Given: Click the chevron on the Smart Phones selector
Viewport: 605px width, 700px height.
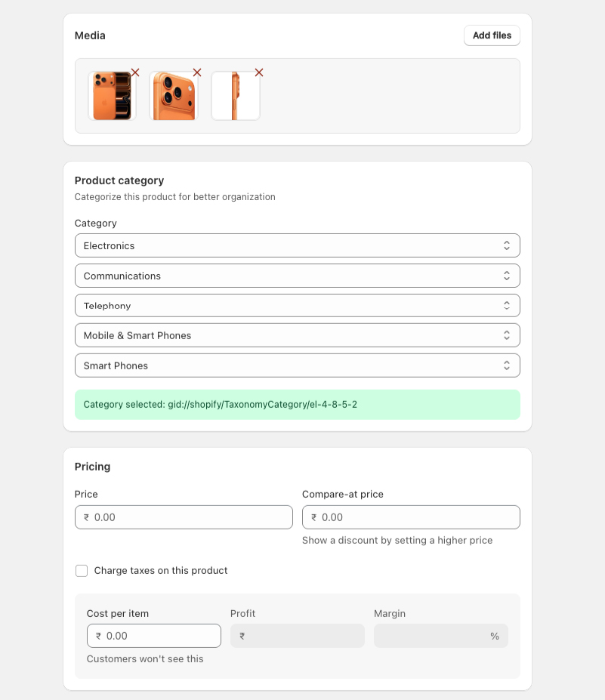Looking at the screenshot, I should tap(507, 365).
